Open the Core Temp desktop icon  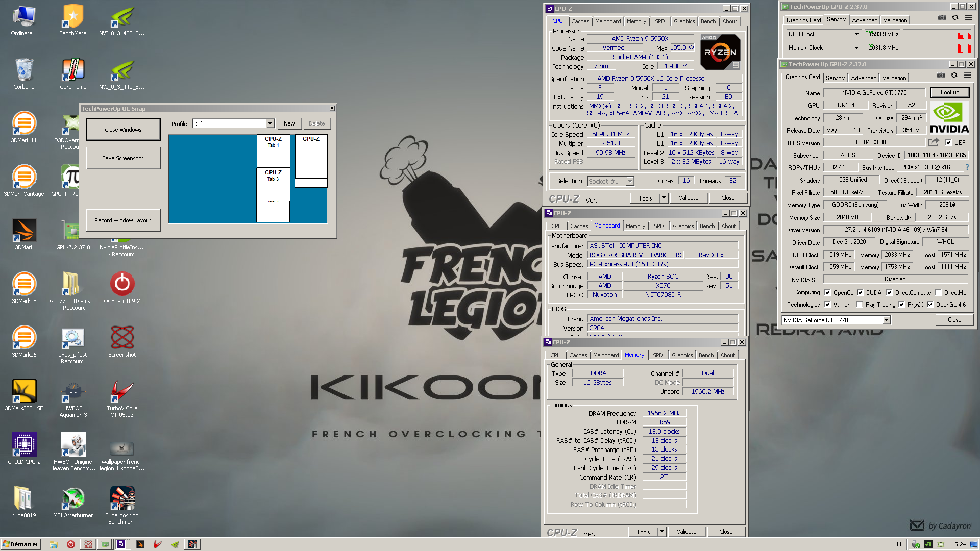[73, 74]
